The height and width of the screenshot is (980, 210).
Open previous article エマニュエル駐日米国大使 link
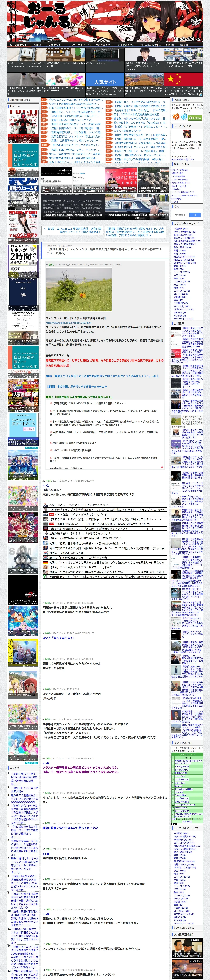coord(72,230)
